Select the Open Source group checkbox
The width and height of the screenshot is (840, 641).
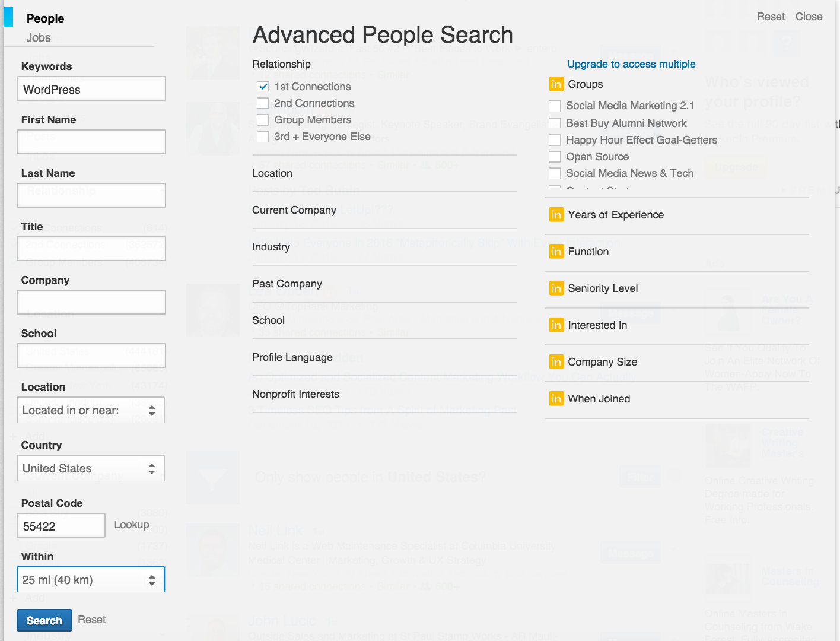[x=555, y=157]
